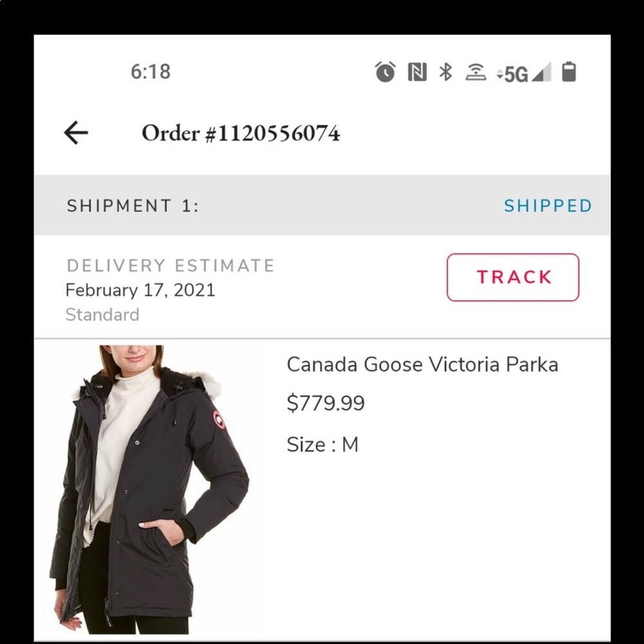
Task: Expand the Shipment 1 section
Action: [132, 205]
